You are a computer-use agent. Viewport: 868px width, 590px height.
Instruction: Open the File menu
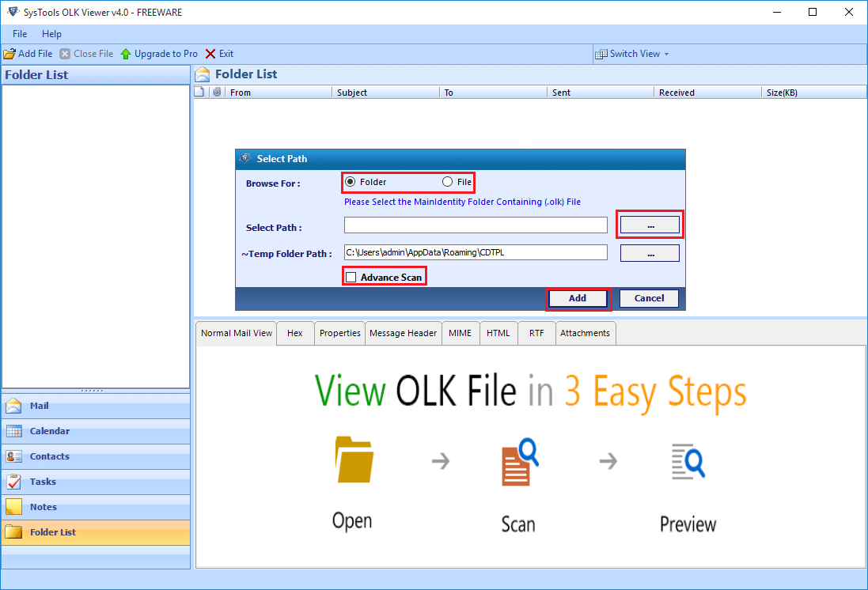[19, 34]
